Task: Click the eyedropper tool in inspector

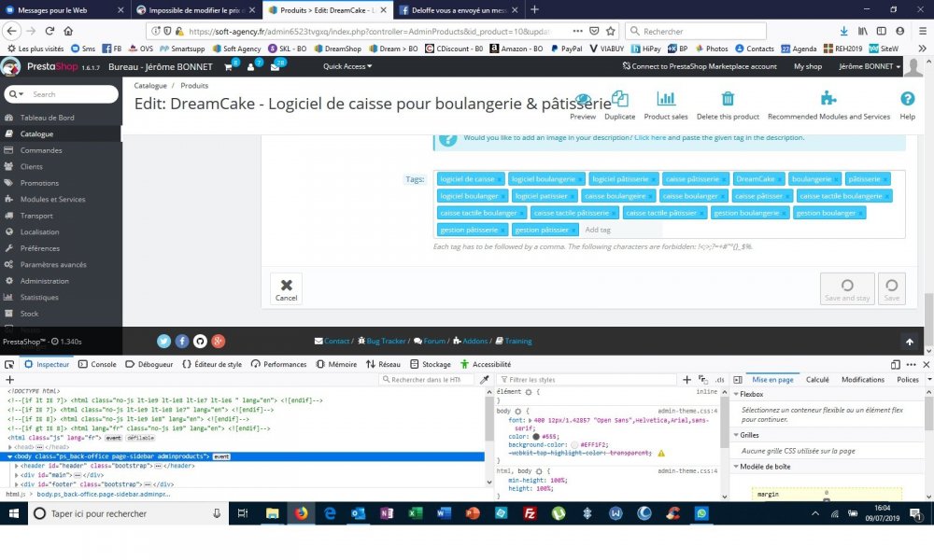Action: point(485,380)
